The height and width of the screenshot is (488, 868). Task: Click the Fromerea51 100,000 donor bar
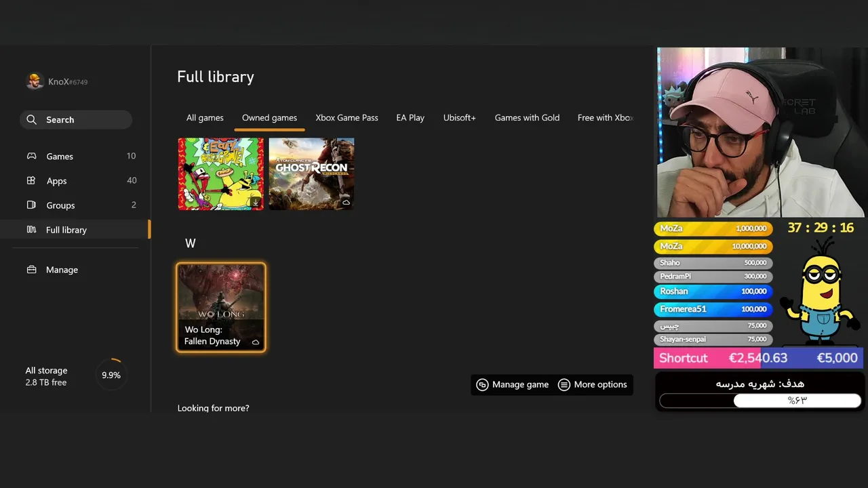pos(713,309)
